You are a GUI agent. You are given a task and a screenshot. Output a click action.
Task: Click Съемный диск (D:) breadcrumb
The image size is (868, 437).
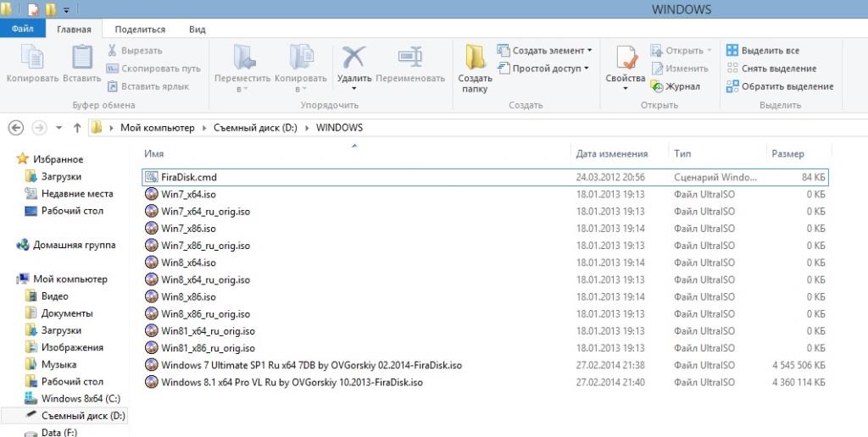coord(256,128)
